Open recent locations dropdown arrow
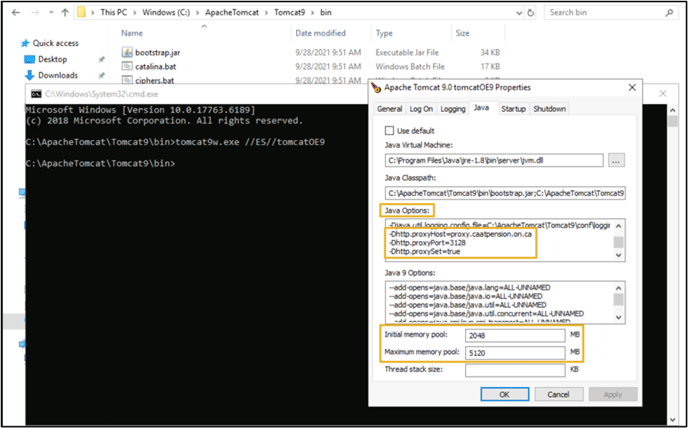The width and height of the screenshot is (688, 428). point(51,13)
